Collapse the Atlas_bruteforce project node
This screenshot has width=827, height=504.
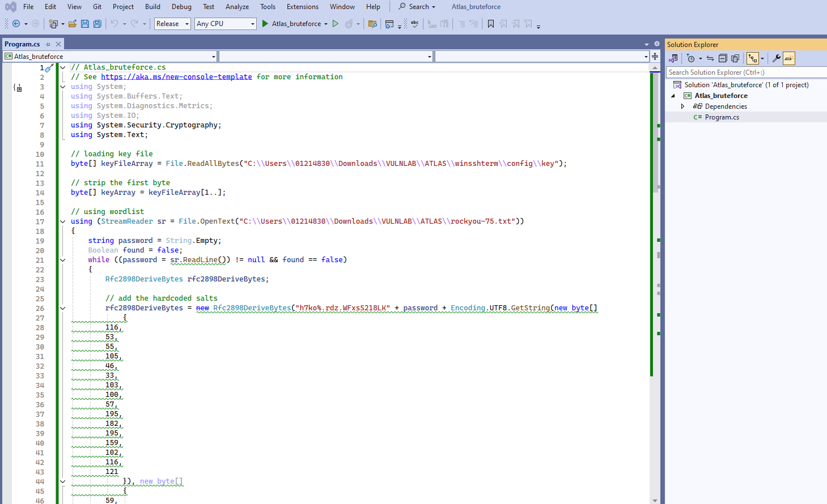pyautogui.click(x=673, y=96)
